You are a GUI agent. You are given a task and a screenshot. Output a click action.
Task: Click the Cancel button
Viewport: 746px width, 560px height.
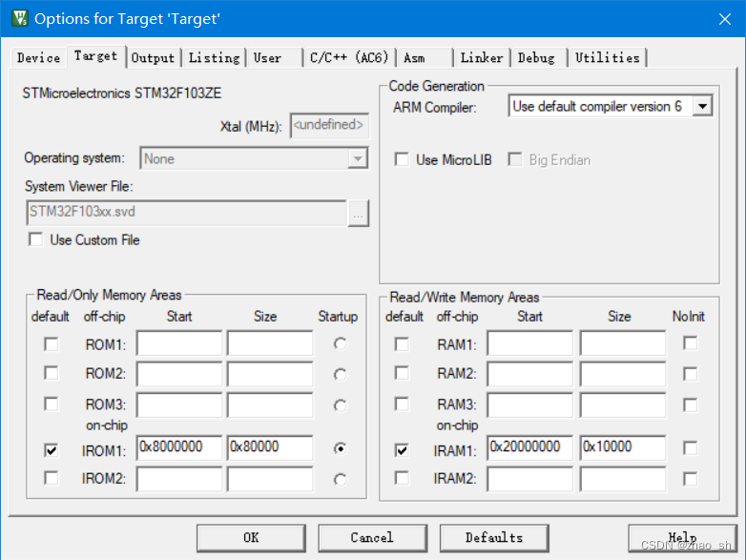click(373, 538)
